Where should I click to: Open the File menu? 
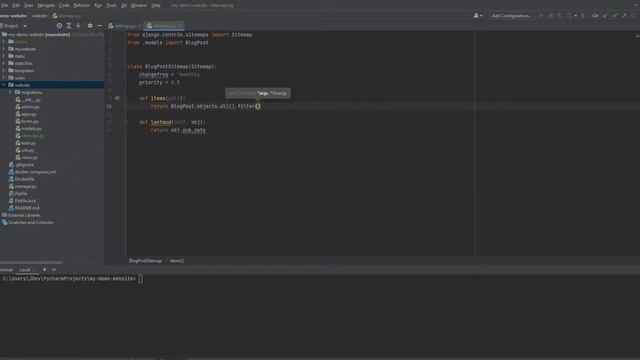pos(4,6)
